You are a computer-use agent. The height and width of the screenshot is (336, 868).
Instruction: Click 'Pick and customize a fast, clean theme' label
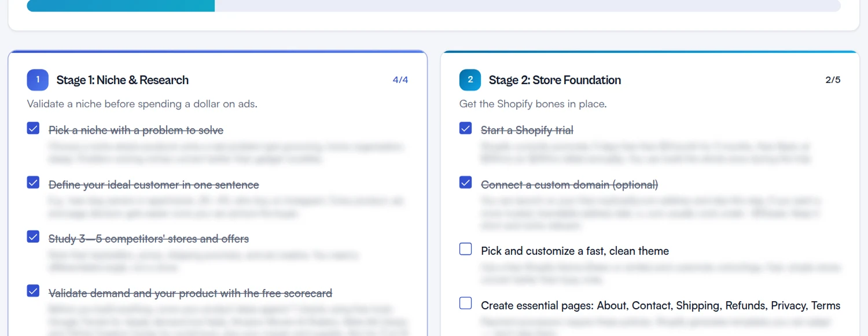575,251
